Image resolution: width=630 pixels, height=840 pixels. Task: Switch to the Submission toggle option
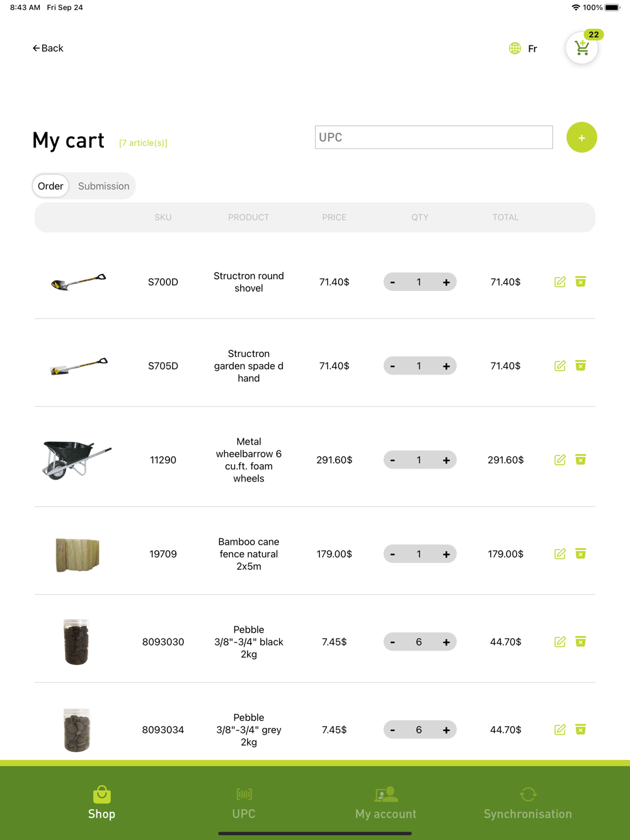tap(104, 186)
